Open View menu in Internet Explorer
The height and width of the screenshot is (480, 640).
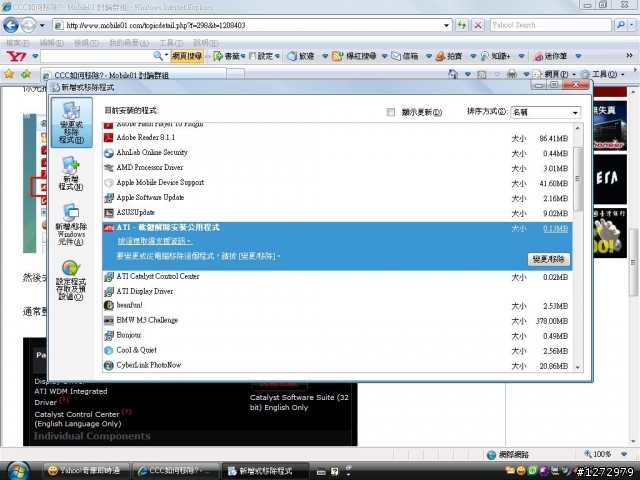pyautogui.click(x=86, y=43)
